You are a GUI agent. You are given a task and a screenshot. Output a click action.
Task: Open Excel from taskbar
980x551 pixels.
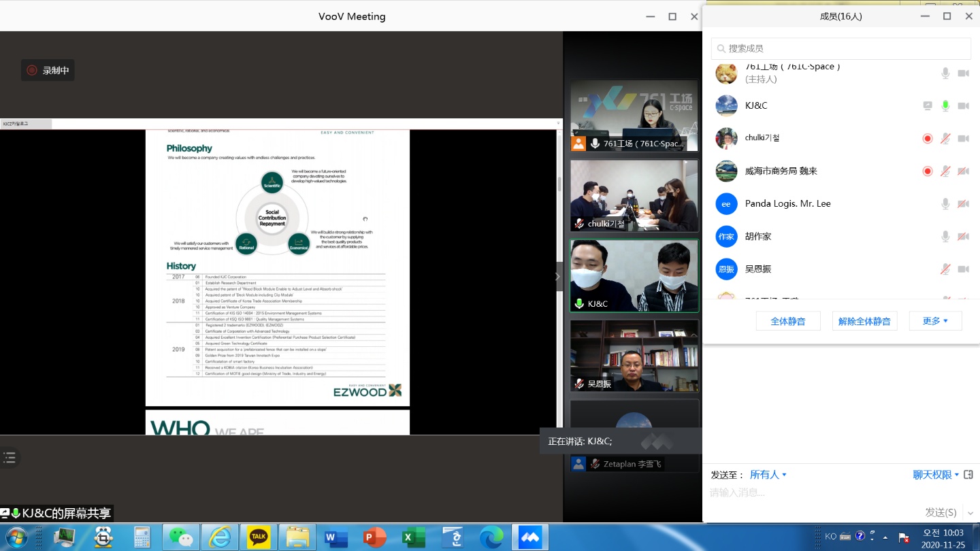point(413,537)
